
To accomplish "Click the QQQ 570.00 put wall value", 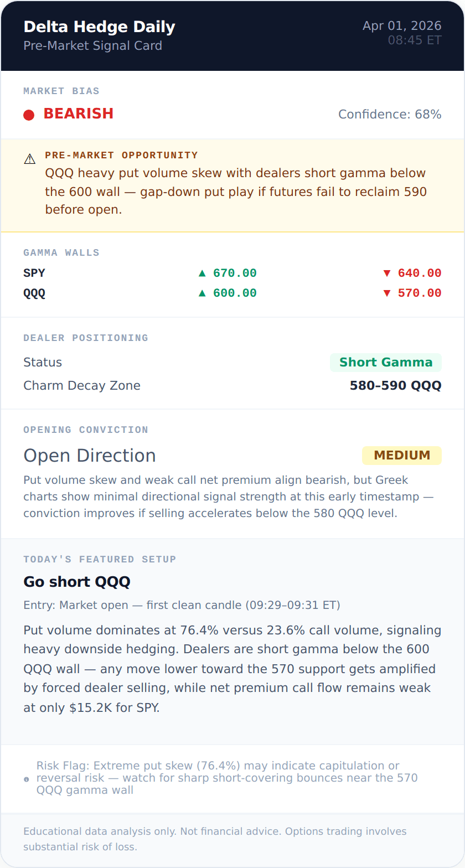I will (x=420, y=293).
